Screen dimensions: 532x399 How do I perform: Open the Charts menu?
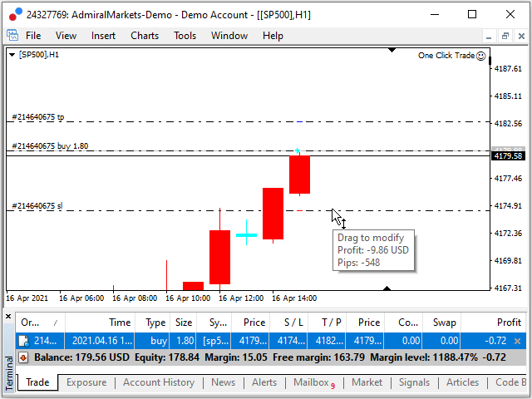(x=144, y=36)
